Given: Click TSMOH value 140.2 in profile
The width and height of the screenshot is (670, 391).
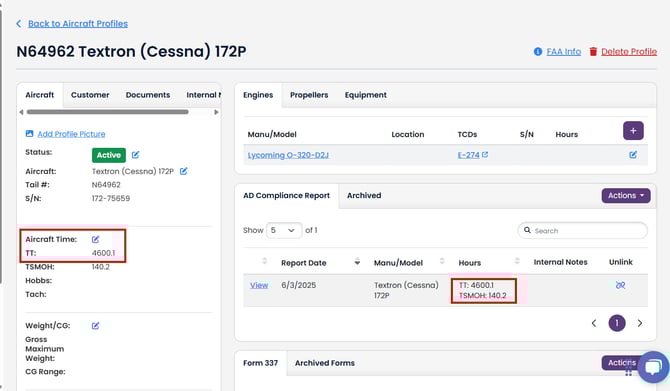Looking at the screenshot, I should pos(101,267).
